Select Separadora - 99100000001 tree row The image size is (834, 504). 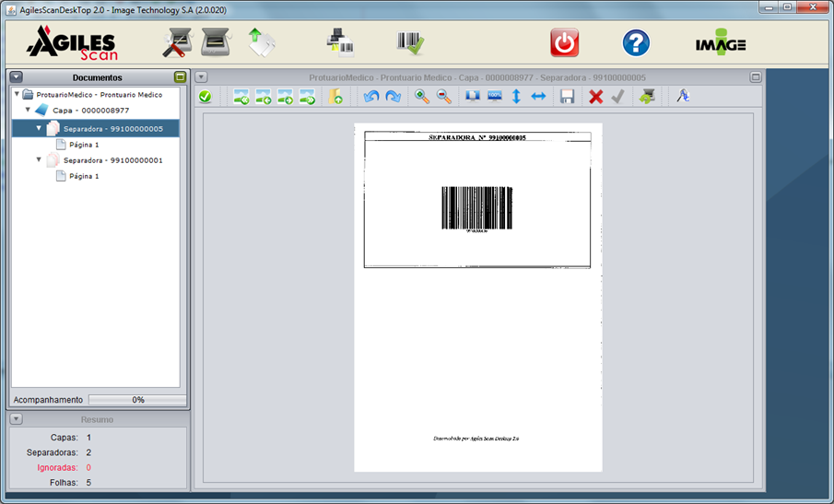(x=112, y=160)
